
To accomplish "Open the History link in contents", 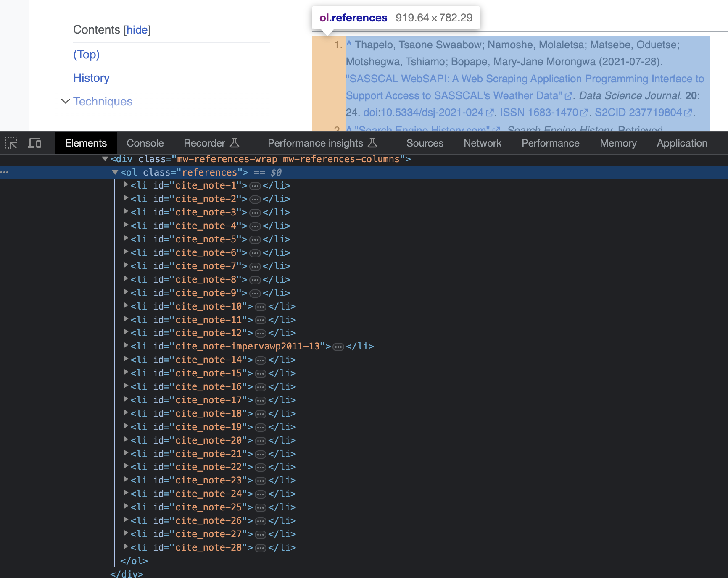I will tap(91, 78).
